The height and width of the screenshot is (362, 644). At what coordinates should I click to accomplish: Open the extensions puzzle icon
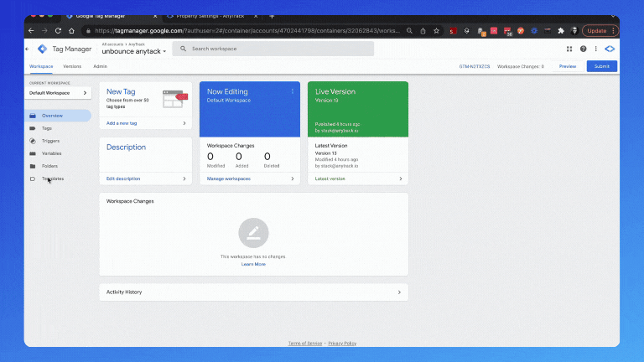(x=561, y=31)
